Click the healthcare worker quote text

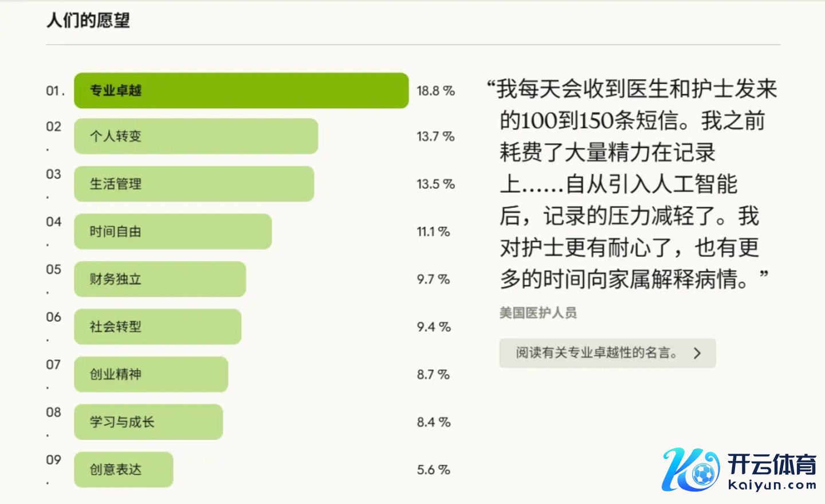click(630, 183)
